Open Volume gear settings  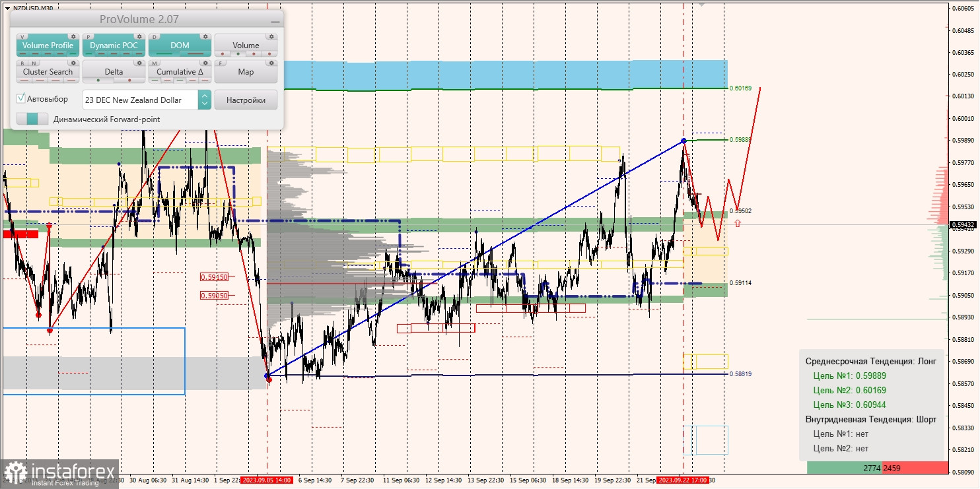click(x=271, y=37)
